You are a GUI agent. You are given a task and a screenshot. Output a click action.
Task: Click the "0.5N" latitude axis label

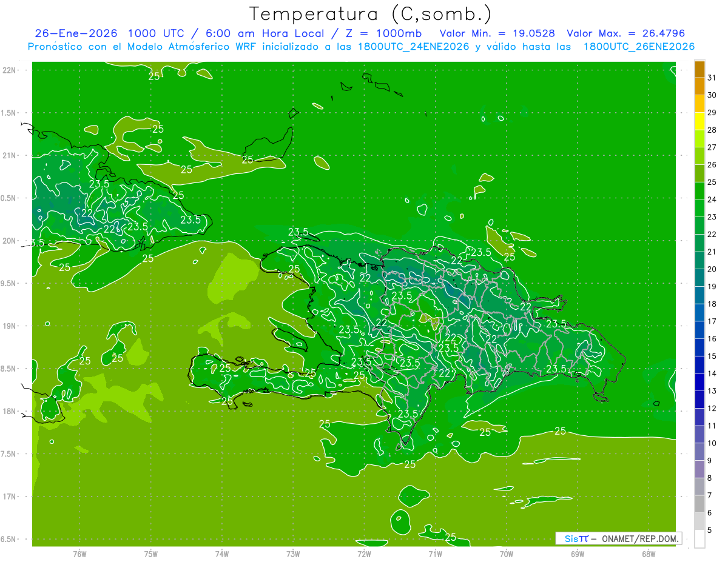pos(9,198)
